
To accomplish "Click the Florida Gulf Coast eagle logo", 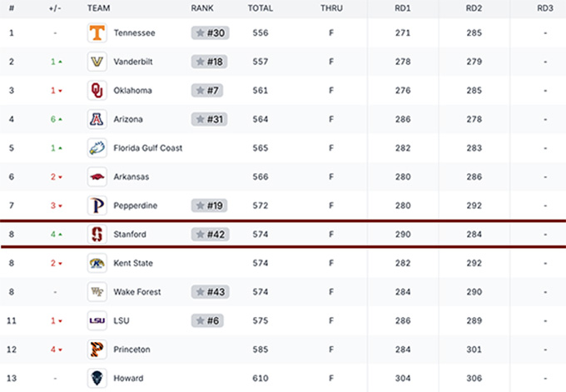I will [x=97, y=148].
